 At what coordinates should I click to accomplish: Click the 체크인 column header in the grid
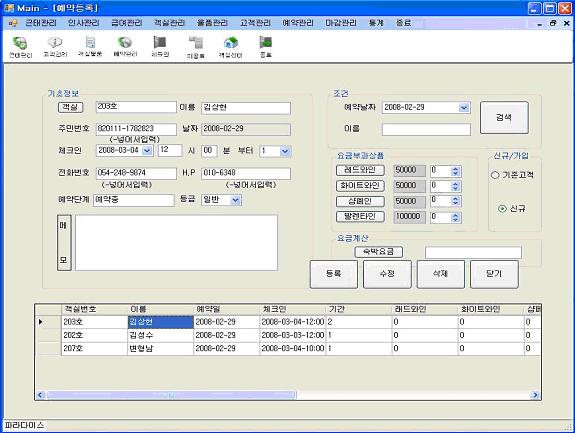coord(292,309)
